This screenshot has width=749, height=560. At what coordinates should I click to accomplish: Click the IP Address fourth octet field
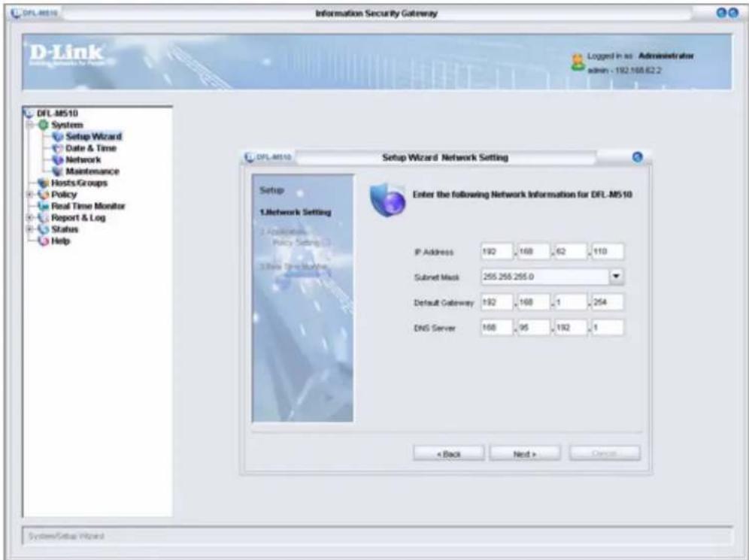(x=607, y=252)
